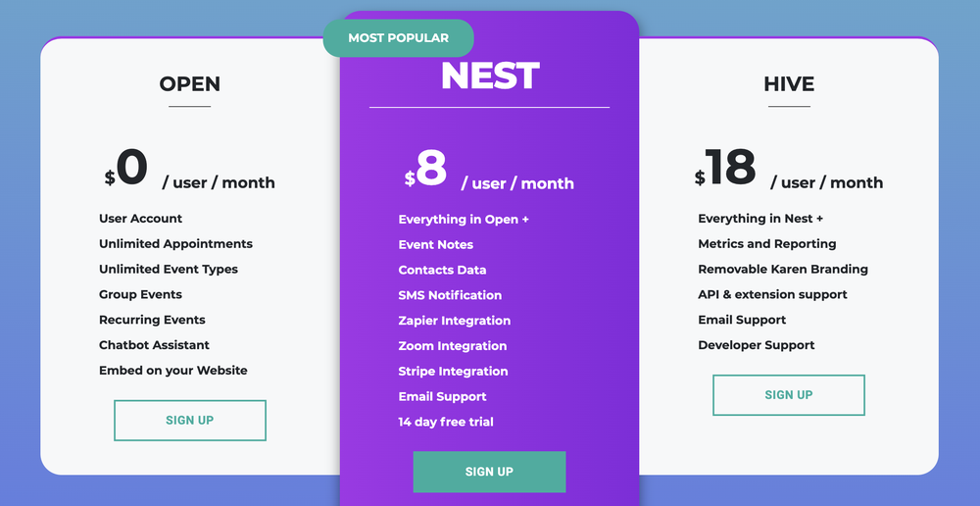980x506 pixels.
Task: Click the $0 per user price
Action: (x=189, y=170)
